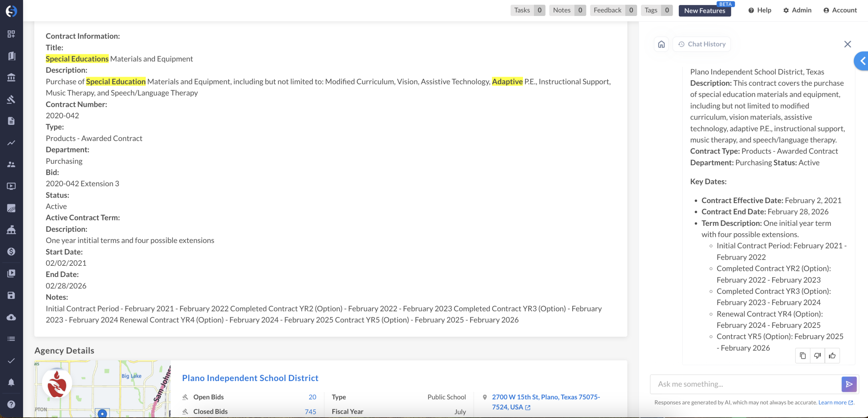The image size is (868, 418).
Task: Open the Notes counter tab
Action: click(567, 10)
